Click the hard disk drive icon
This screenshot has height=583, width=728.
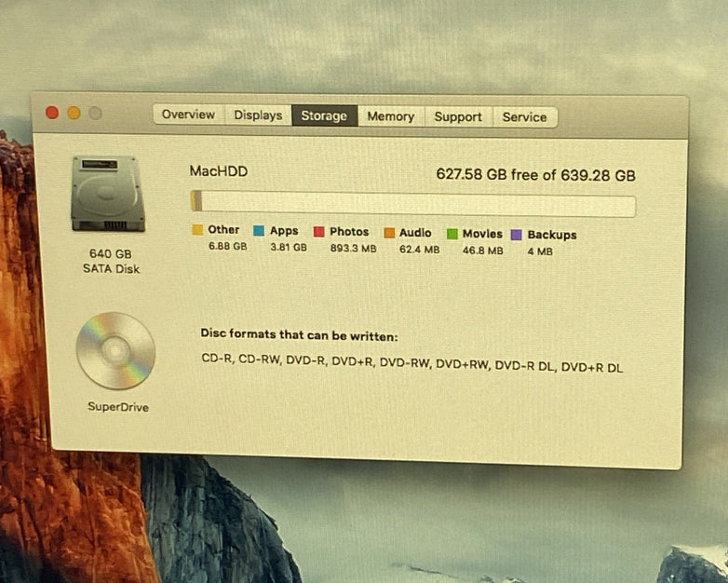click(108, 194)
